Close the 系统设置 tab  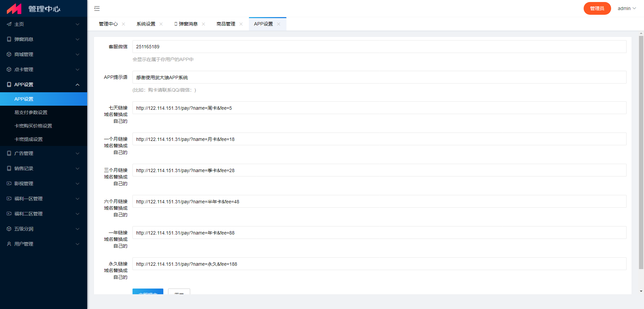click(161, 24)
